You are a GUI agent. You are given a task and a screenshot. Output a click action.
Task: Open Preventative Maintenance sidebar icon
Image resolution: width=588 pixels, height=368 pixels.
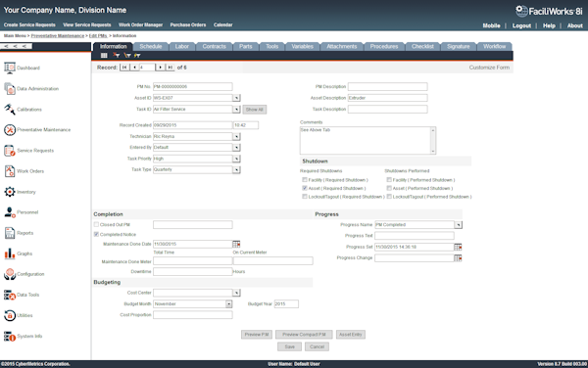click(10, 130)
